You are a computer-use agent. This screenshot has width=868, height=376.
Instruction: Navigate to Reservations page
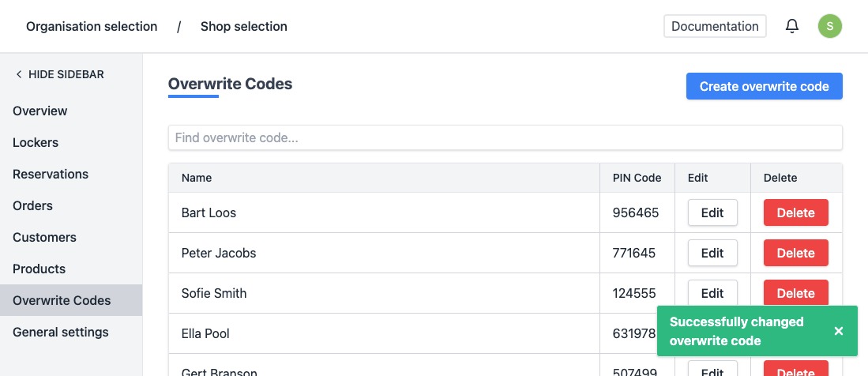(51, 174)
